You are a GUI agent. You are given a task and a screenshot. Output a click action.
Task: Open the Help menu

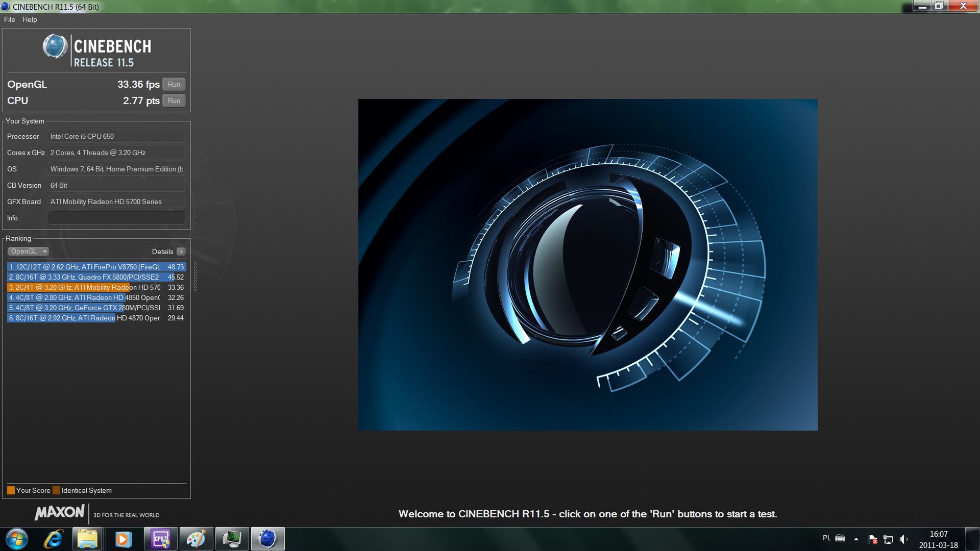pos(30,19)
